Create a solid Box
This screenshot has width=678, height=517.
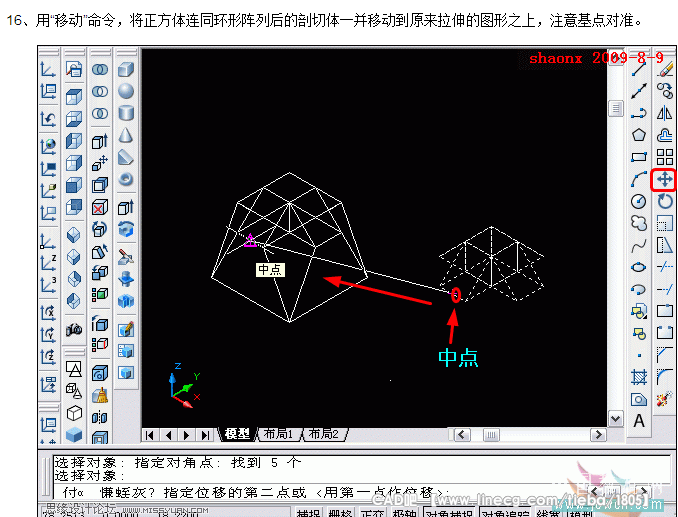point(126,70)
